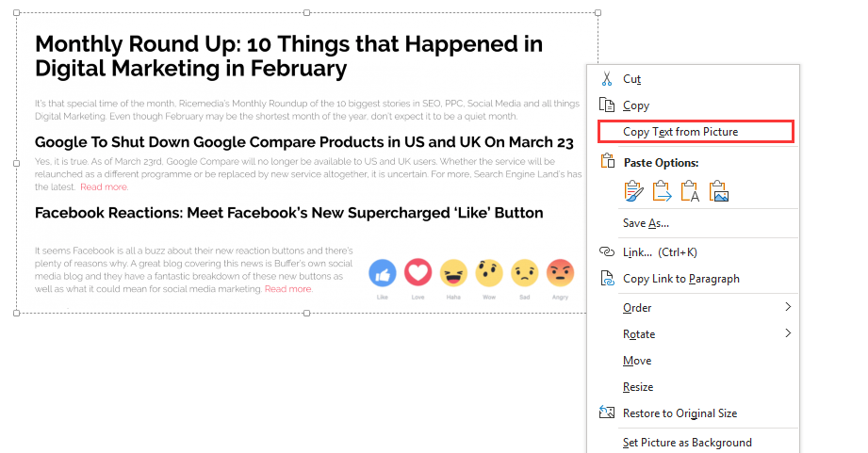Select Merge Formatting paste icon
The image size is (868, 453).
click(662, 191)
